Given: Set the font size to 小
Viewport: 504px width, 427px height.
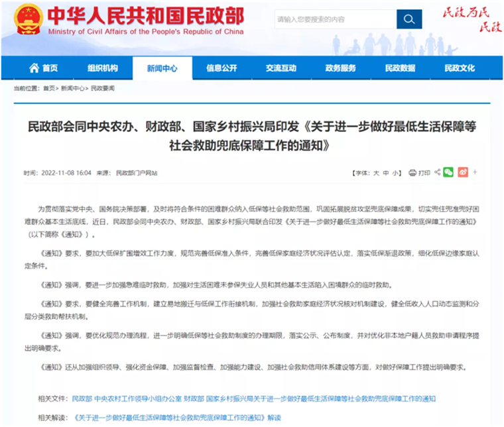Looking at the screenshot, I should point(395,173).
